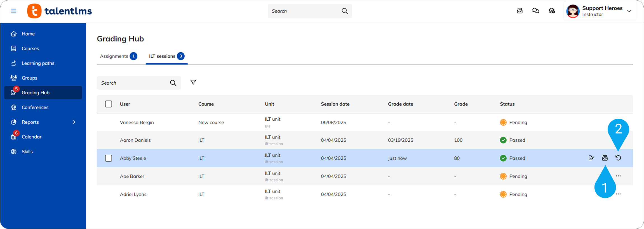Image resolution: width=644 pixels, height=229 pixels.
Task: Click the hamburger menu icon
Action: (13, 11)
